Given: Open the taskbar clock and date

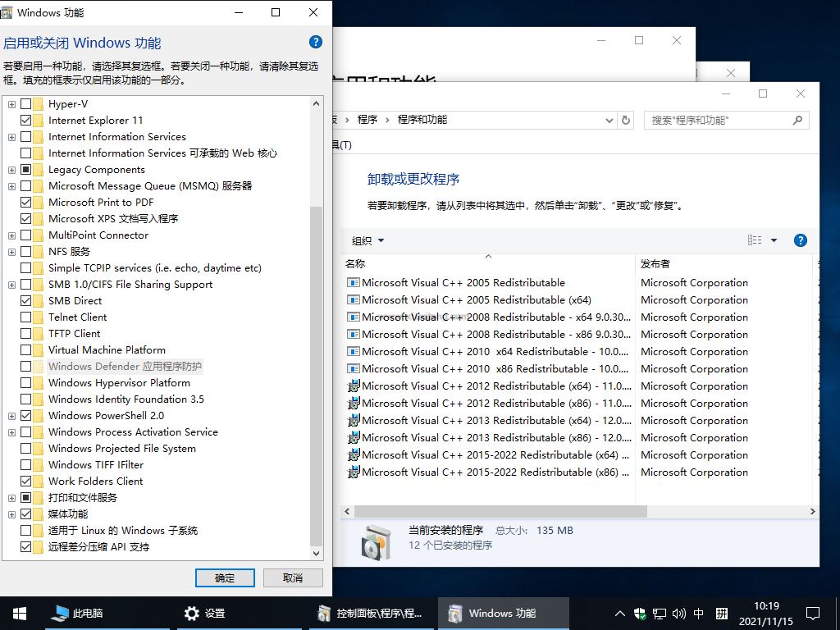Looking at the screenshot, I should [x=766, y=614].
